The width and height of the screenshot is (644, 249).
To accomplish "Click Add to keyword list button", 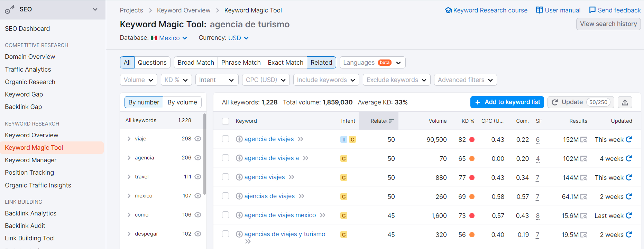I will coord(507,102).
